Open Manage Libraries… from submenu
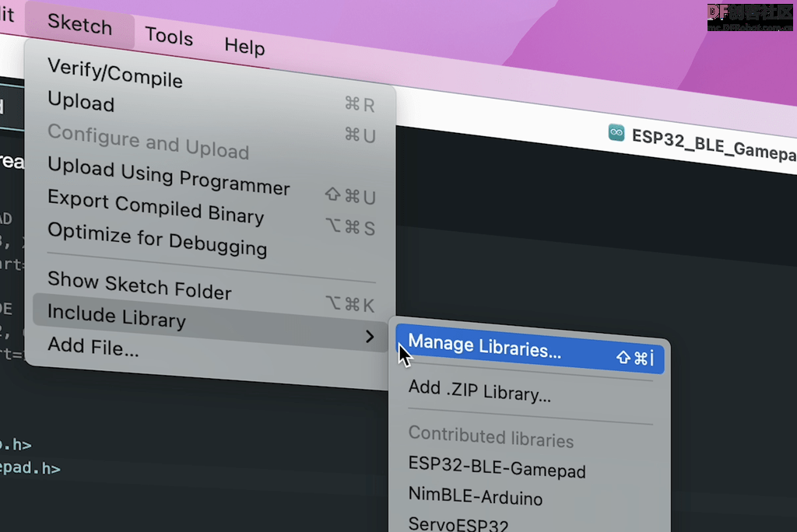Viewport: 797px width, 532px height. pyautogui.click(x=530, y=349)
